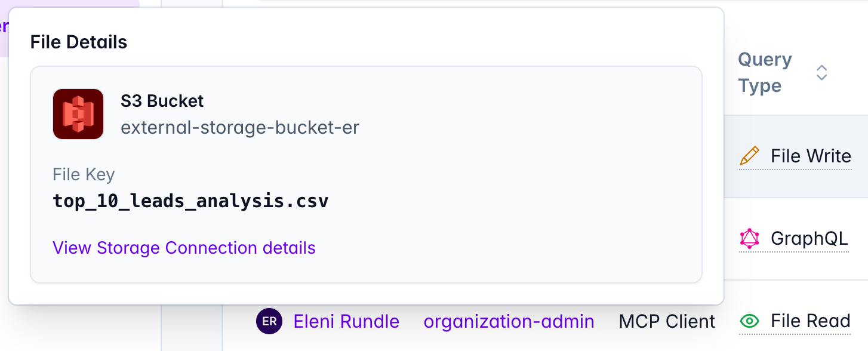Click the File Read query type label

(810, 321)
